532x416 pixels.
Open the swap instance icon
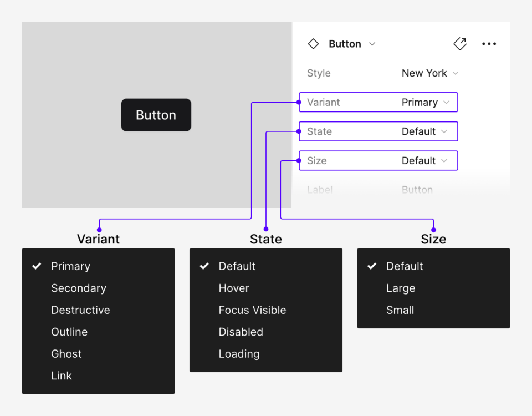coord(460,44)
